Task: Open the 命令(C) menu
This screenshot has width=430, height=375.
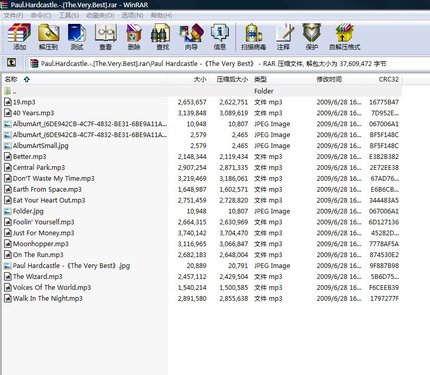Action: pyautogui.click(x=41, y=15)
